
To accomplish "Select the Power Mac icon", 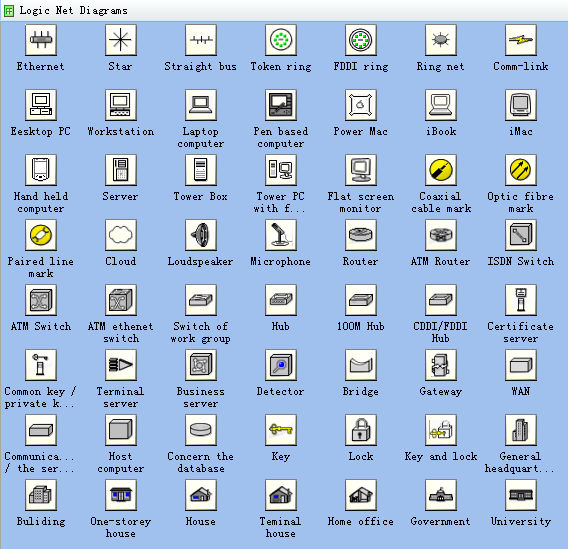I will click(361, 105).
